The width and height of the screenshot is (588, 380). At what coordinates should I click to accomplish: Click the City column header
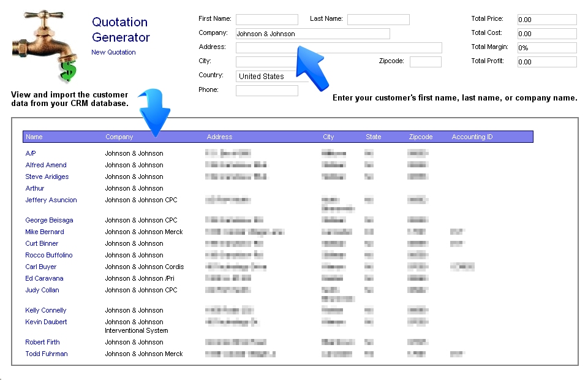(328, 137)
